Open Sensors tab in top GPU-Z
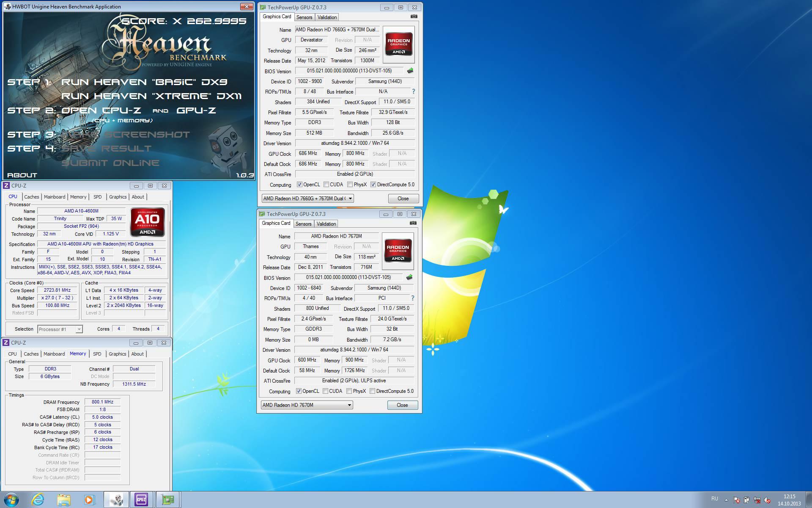 [x=304, y=17]
